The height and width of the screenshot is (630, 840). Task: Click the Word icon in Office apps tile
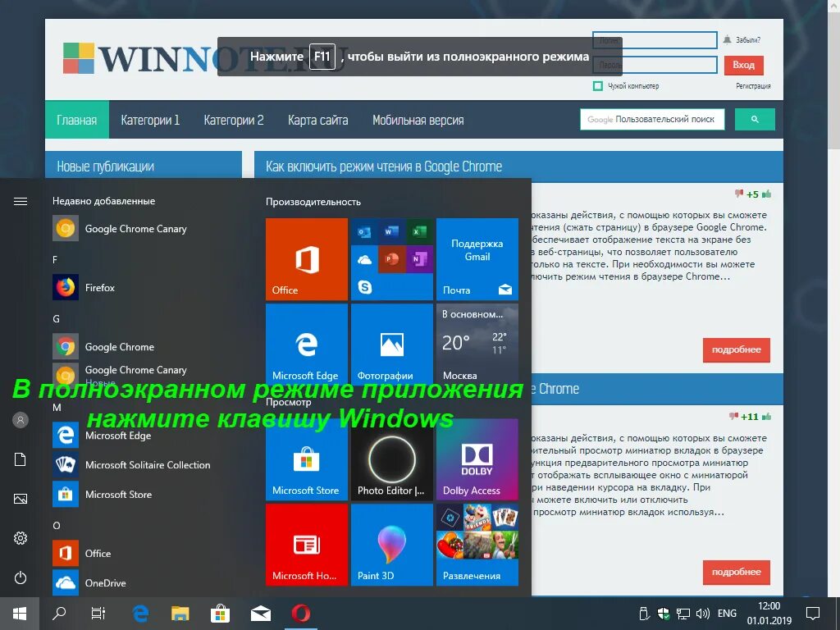(391, 231)
